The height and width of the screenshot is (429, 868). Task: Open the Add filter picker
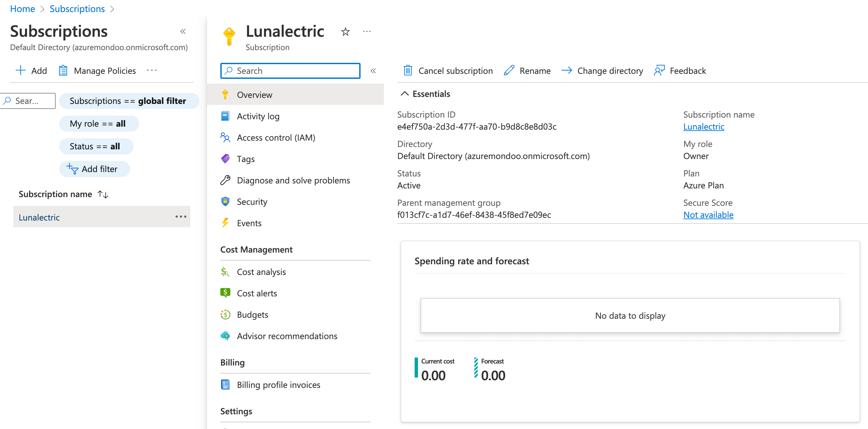(x=94, y=169)
